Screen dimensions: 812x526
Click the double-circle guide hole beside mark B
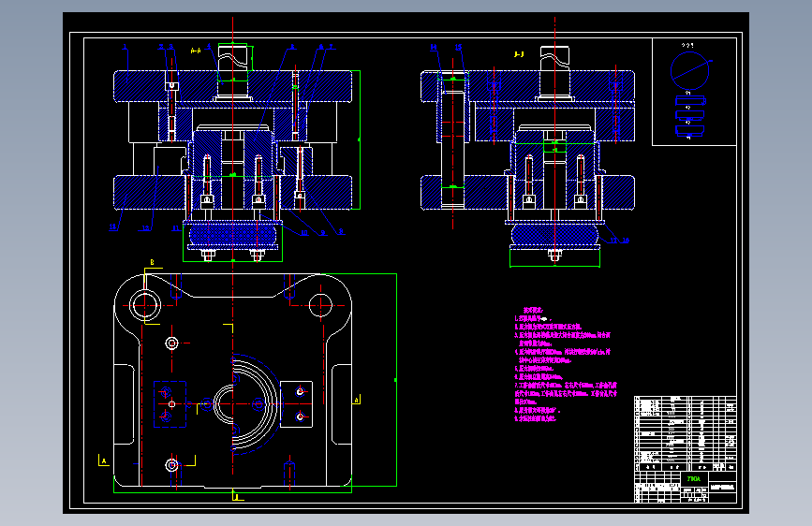[145, 305]
